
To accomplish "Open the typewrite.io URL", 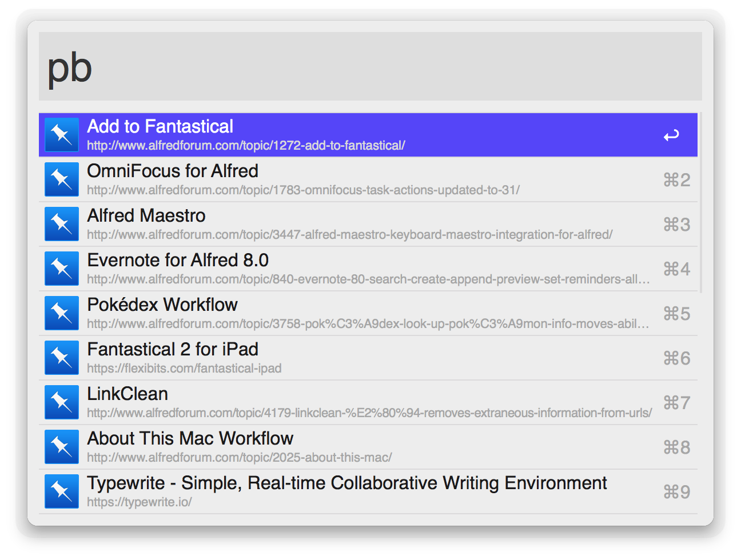I will pos(140,502).
